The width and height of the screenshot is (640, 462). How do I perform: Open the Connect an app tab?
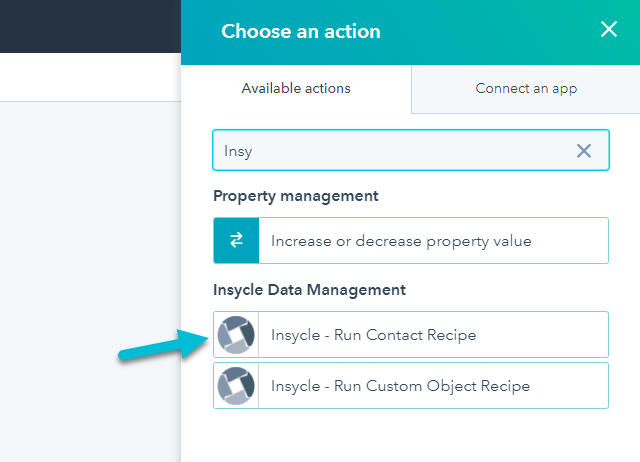coord(526,89)
